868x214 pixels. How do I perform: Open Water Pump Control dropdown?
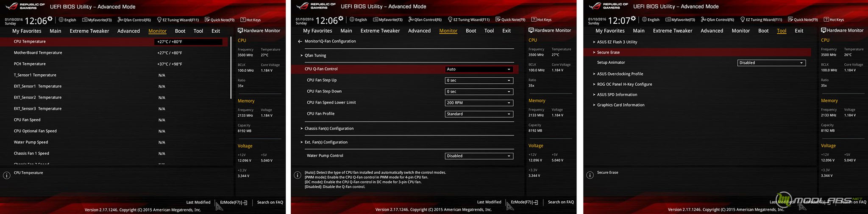(x=479, y=156)
